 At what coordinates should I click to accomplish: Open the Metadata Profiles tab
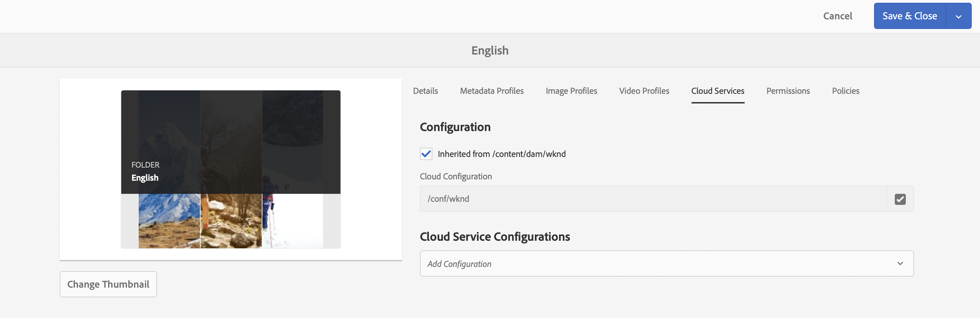coord(491,91)
